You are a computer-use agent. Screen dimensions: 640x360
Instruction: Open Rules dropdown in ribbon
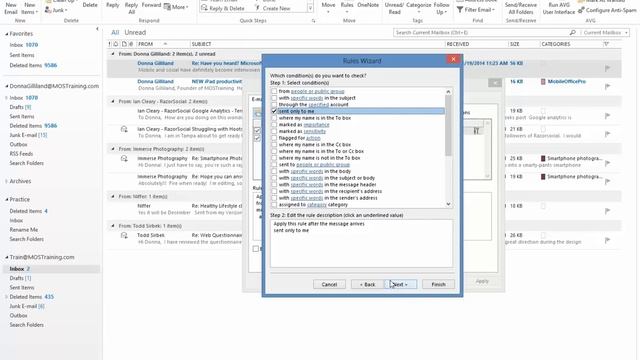(x=347, y=7)
